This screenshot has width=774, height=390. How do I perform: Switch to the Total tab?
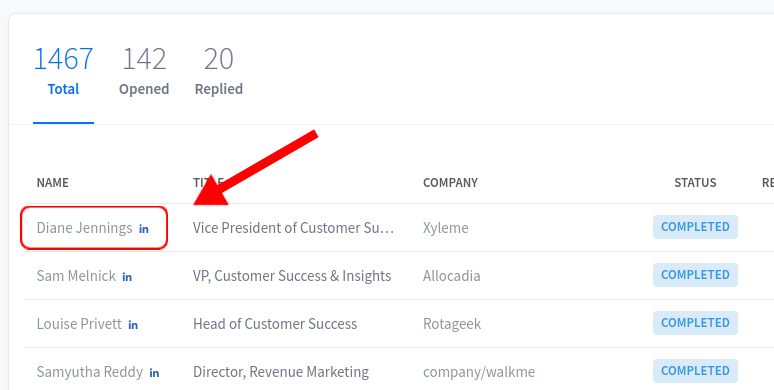click(x=63, y=72)
